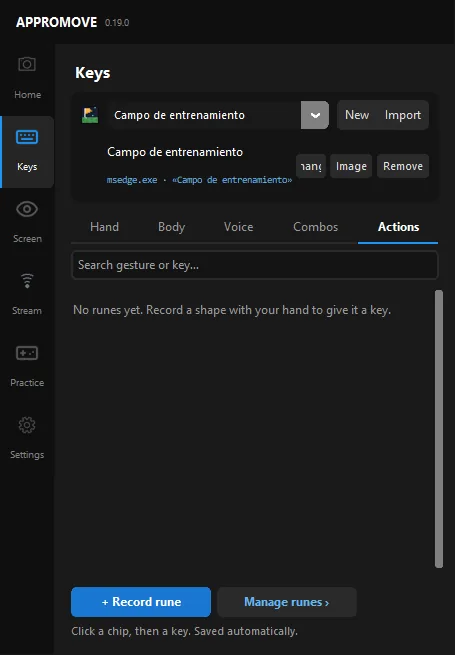This screenshot has height=655, width=455.
Task: Click the msedge.exe process binding text
Action: 199,180
